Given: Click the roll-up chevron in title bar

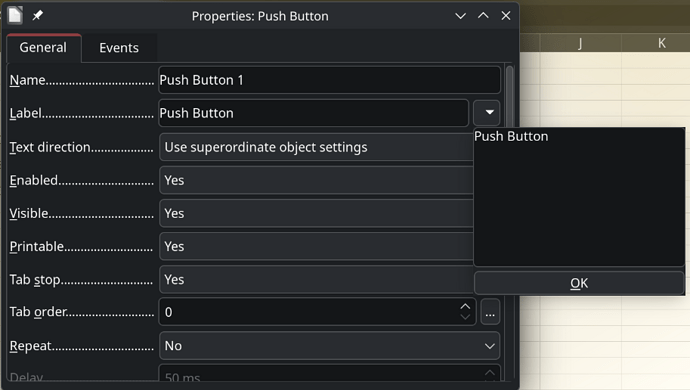Looking at the screenshot, I should [x=483, y=16].
